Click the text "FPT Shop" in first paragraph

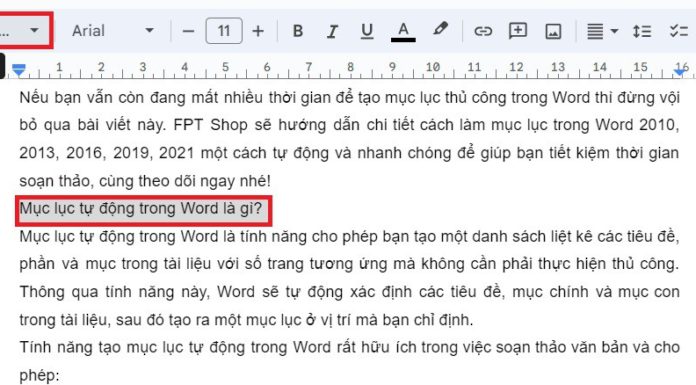(x=210, y=125)
